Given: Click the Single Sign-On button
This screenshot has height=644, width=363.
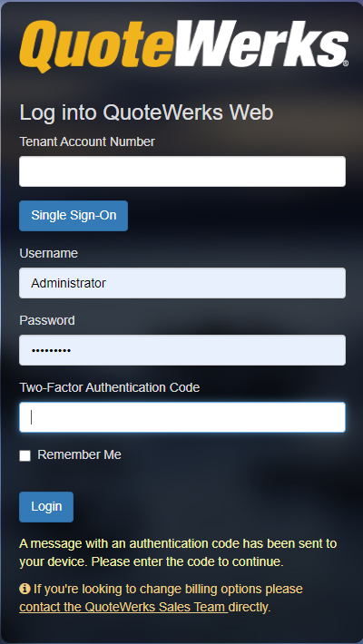Looking at the screenshot, I should (74, 216).
